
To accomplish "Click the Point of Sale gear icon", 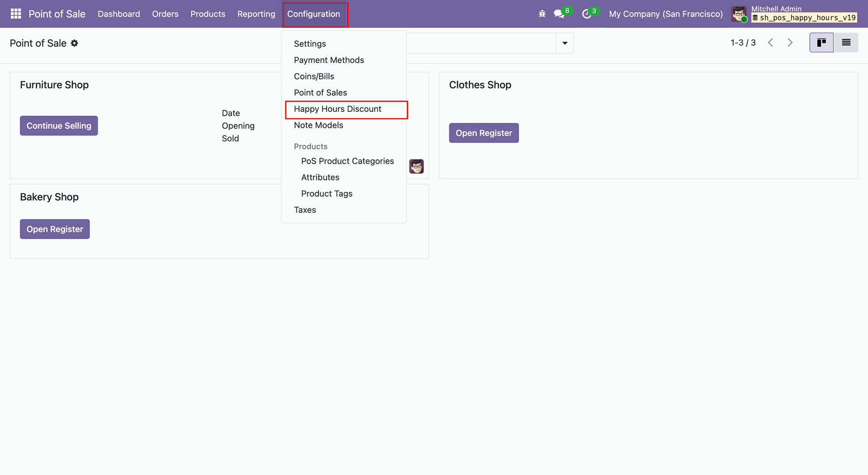I will pyautogui.click(x=75, y=43).
